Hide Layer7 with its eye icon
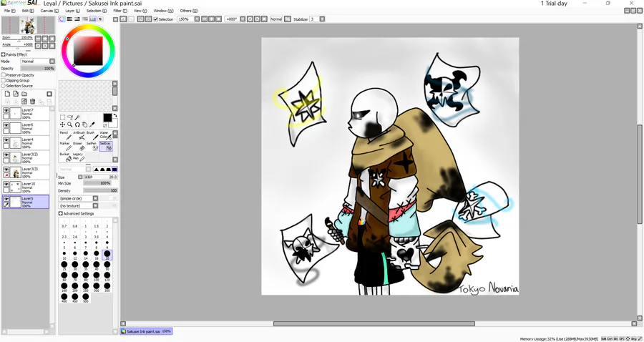Viewport: 644px width, 342px height. coord(6,110)
